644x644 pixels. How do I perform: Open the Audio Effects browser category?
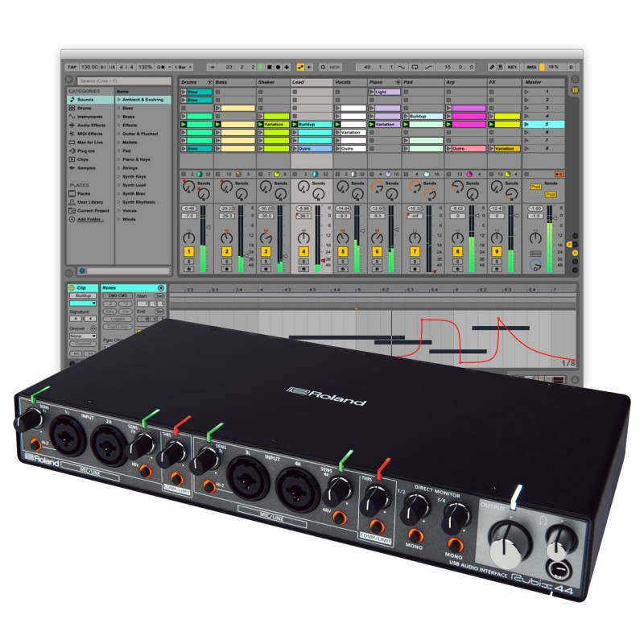pos(90,126)
